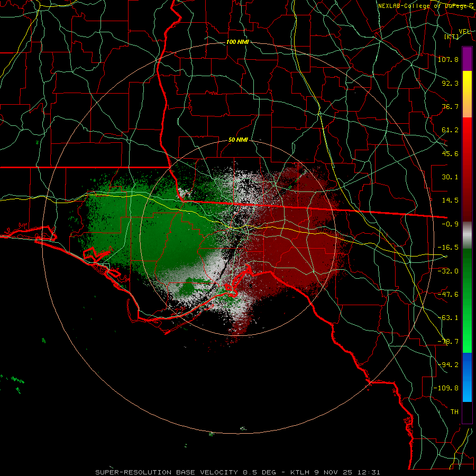The height and width of the screenshot is (476, 476).
Task: Click the -47.6 legend value
Action: click(x=448, y=295)
